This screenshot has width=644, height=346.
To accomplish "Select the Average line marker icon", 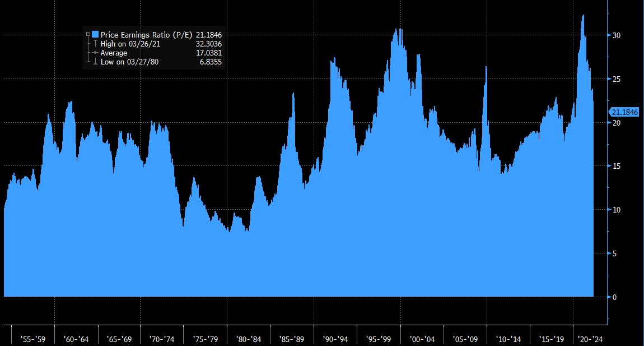I will 95,53.
